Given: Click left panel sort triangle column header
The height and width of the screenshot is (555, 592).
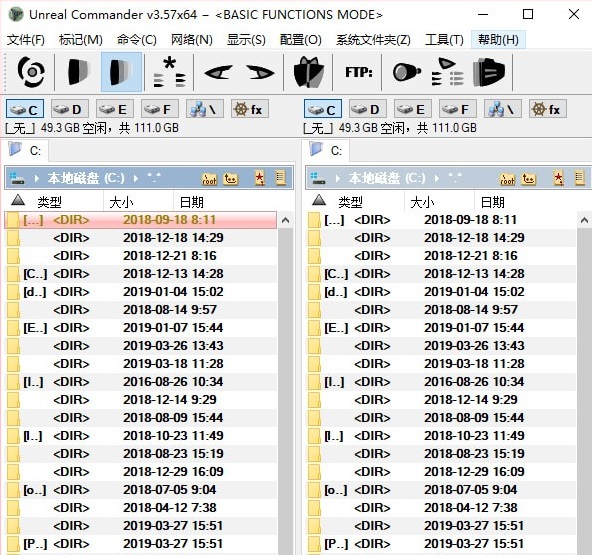Looking at the screenshot, I should click(18, 200).
